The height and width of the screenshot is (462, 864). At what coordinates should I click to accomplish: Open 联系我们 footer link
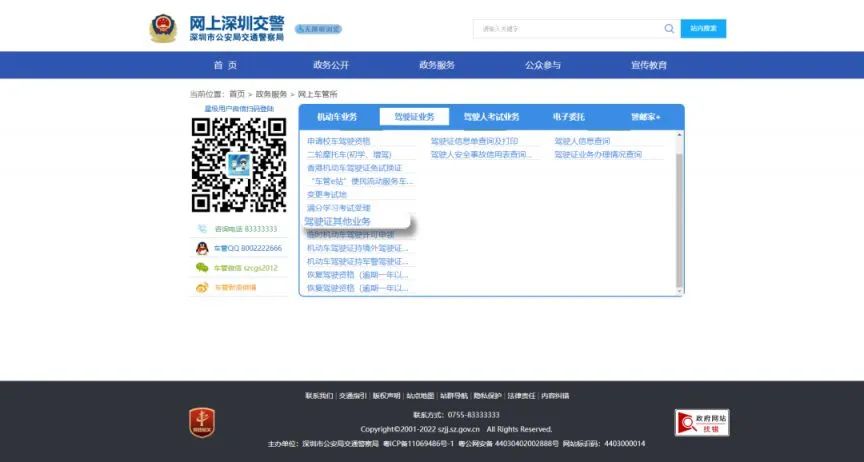point(319,396)
